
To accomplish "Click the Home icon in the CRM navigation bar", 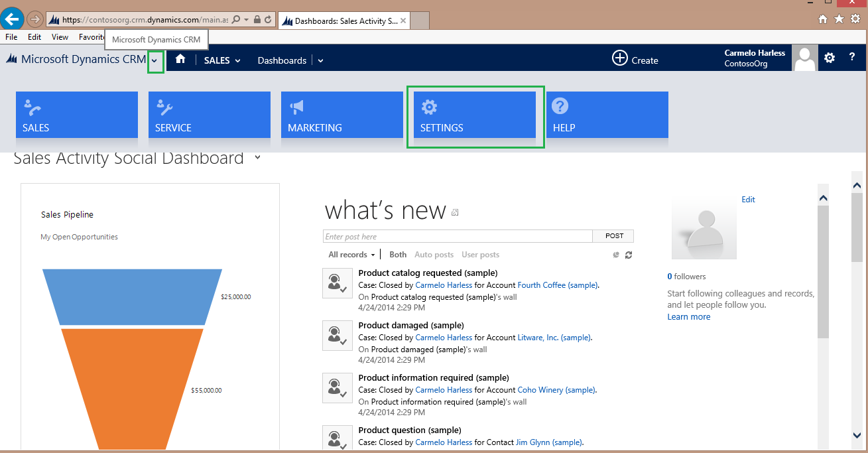I will tap(180, 59).
